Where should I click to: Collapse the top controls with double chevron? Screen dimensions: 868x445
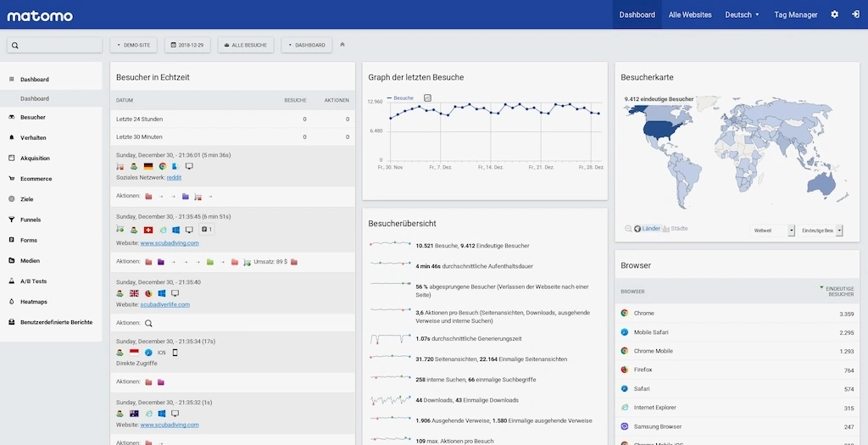[342, 45]
